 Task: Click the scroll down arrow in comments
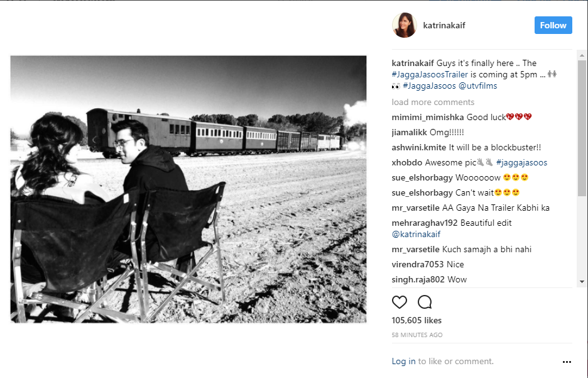[582, 282]
